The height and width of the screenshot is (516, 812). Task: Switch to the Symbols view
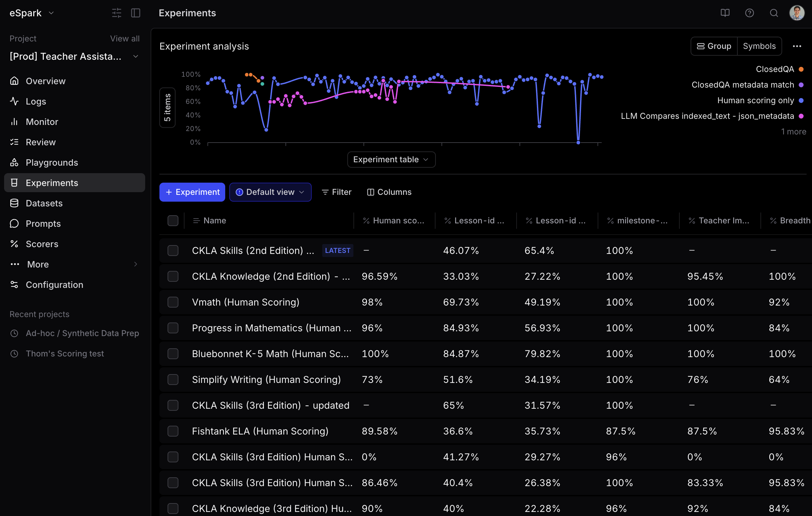tap(759, 46)
